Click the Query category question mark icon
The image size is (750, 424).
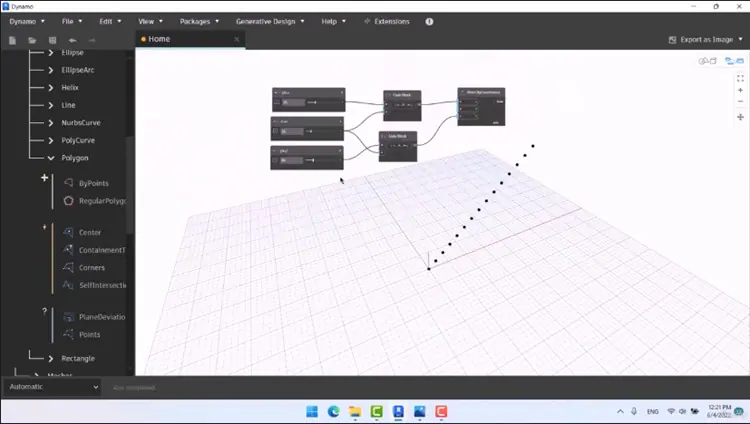tap(44, 311)
